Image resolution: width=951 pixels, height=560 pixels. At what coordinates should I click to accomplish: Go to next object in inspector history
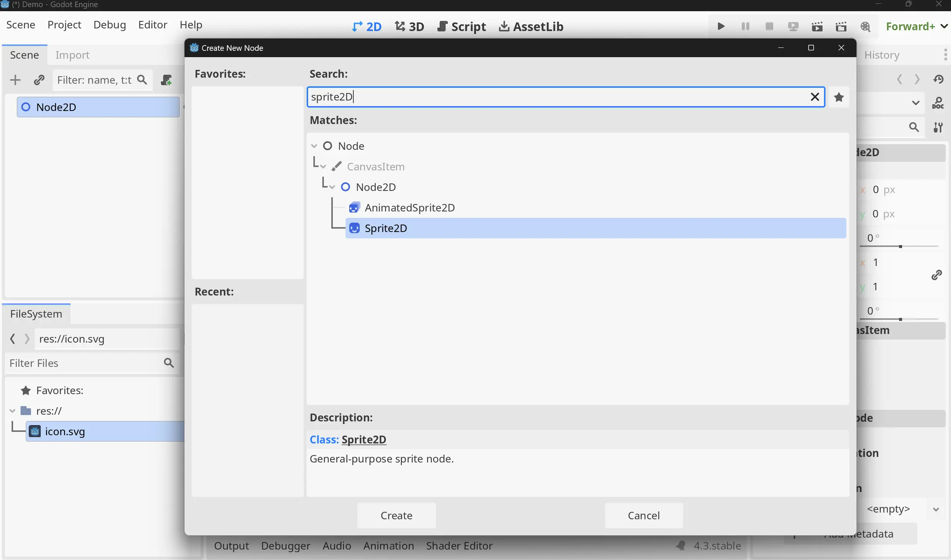917,79
